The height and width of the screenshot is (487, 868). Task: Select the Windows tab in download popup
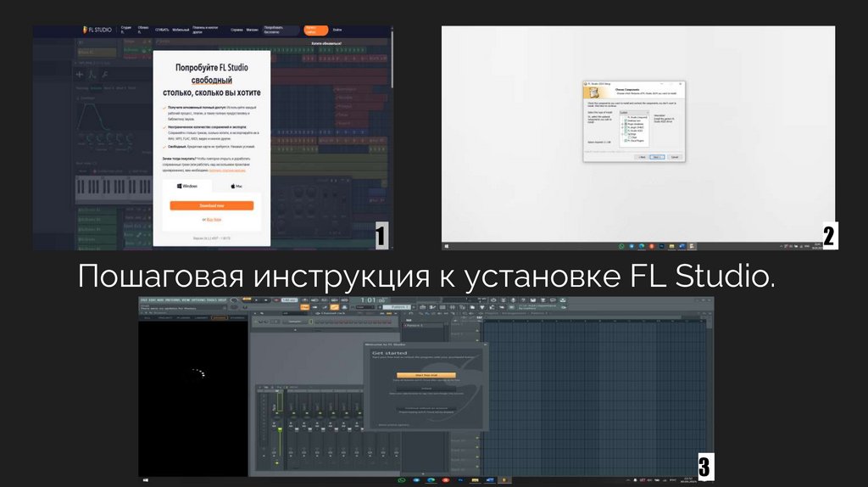tap(187, 186)
